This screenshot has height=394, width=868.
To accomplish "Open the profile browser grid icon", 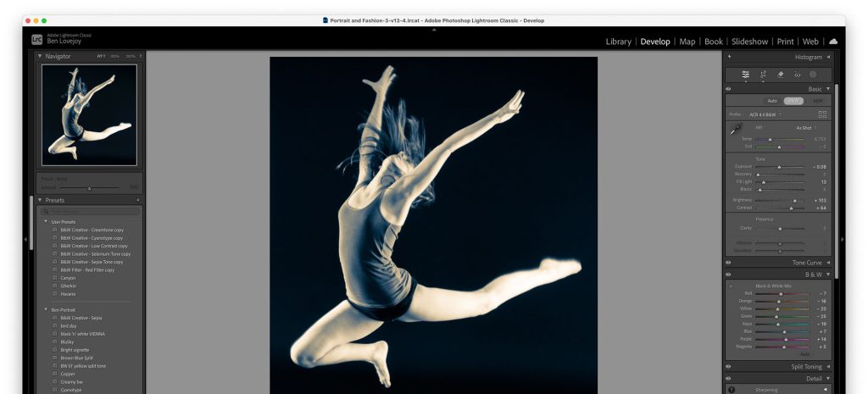I will click(x=822, y=114).
